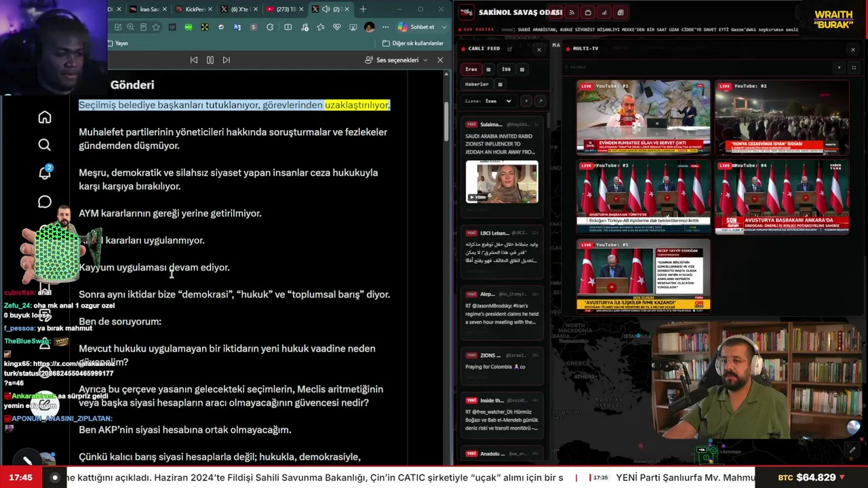This screenshot has height=488, width=868.
Task: Open X messages chat bubble icon
Action: pos(45,202)
